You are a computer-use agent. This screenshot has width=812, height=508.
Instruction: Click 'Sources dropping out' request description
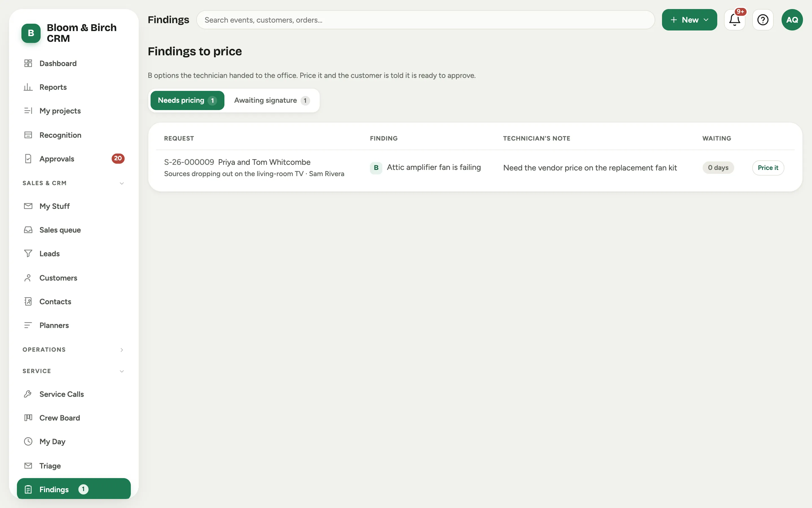254,174
